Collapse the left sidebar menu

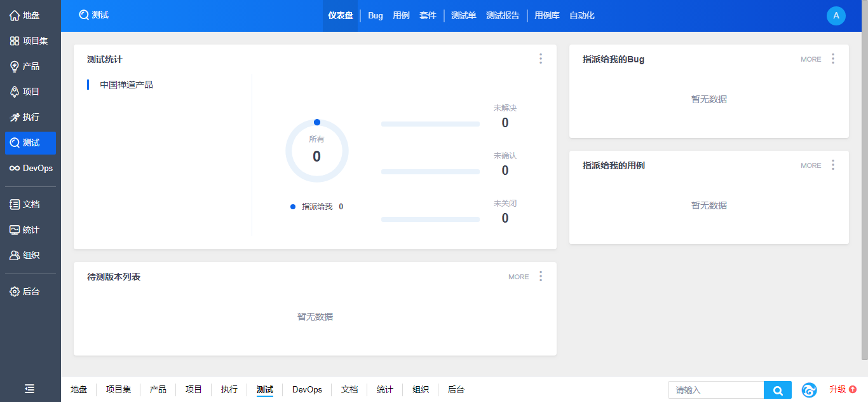[x=30, y=389]
